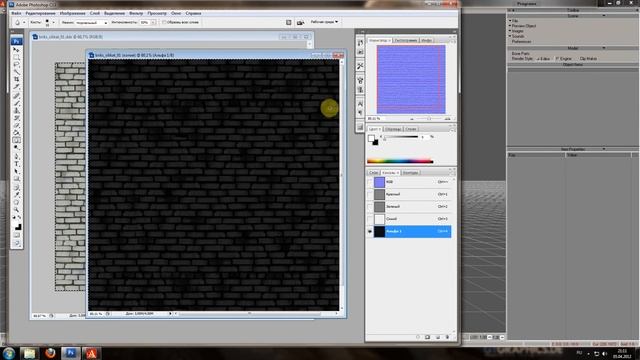This screenshot has width=640, height=360.
Task: Select the Rectangular Marquee tool
Action: [16, 57]
